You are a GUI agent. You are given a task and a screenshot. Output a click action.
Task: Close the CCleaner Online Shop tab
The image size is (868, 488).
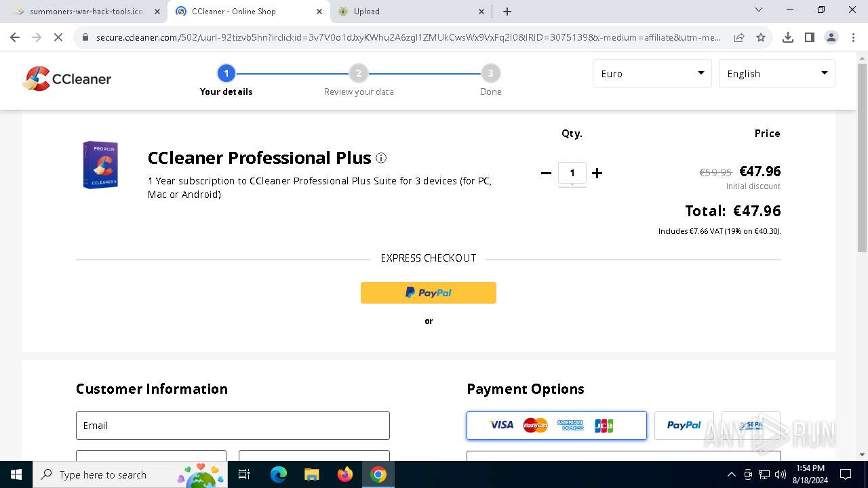coord(319,12)
